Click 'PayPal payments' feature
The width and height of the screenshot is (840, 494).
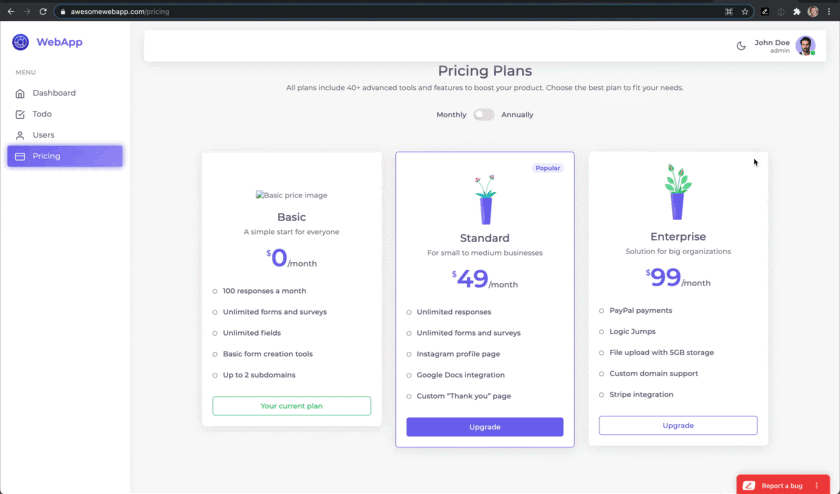[x=641, y=311]
